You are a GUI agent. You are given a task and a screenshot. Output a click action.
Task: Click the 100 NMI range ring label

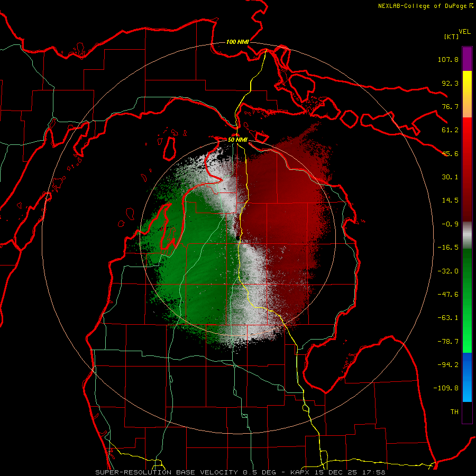pyautogui.click(x=237, y=42)
